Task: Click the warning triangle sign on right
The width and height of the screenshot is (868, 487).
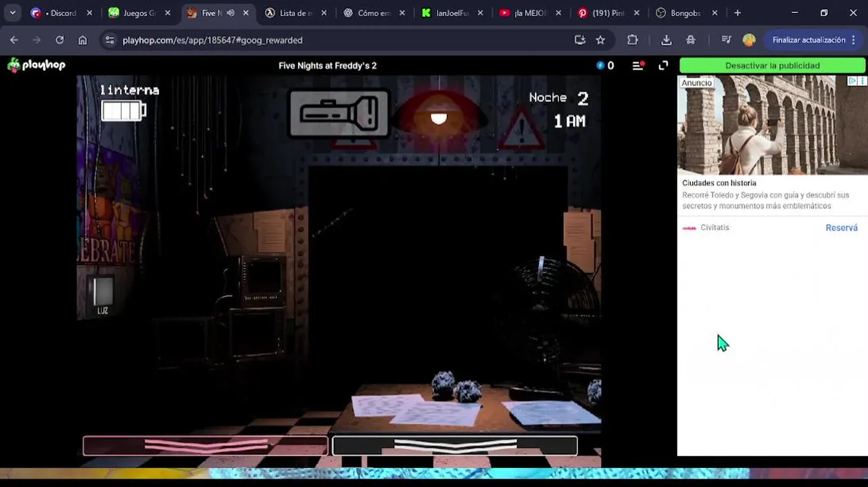Action: pos(521,130)
